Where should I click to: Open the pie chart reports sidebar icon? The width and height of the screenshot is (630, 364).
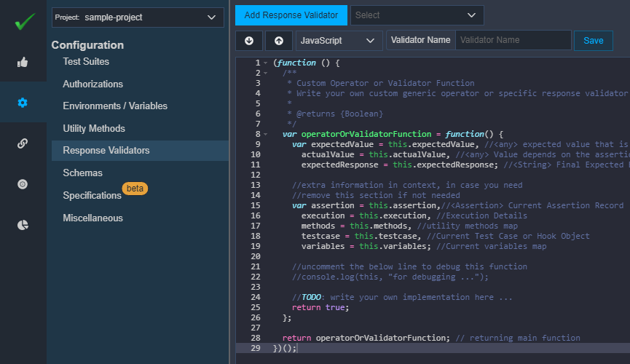tap(23, 225)
